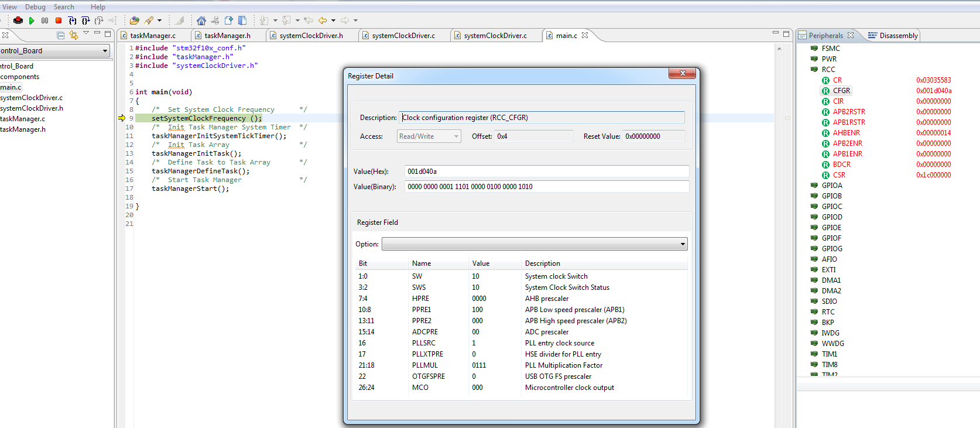980x428 pixels.
Task: Click the red Reset target button
Action: [x=18, y=20]
